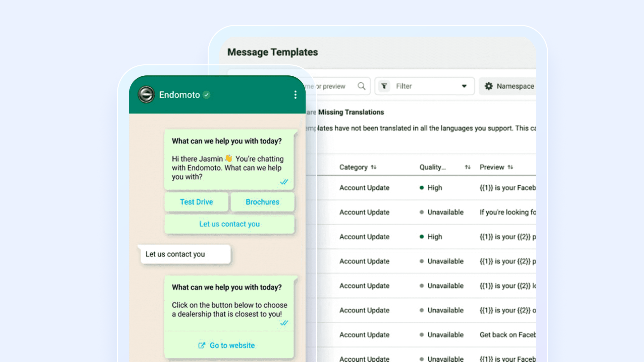644x362 pixels.
Task: Open the Filter dropdown arrow
Action: point(464,86)
